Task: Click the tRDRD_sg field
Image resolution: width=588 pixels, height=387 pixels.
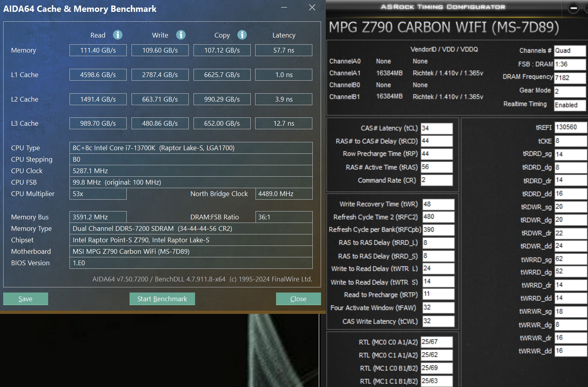Action: tap(571, 154)
